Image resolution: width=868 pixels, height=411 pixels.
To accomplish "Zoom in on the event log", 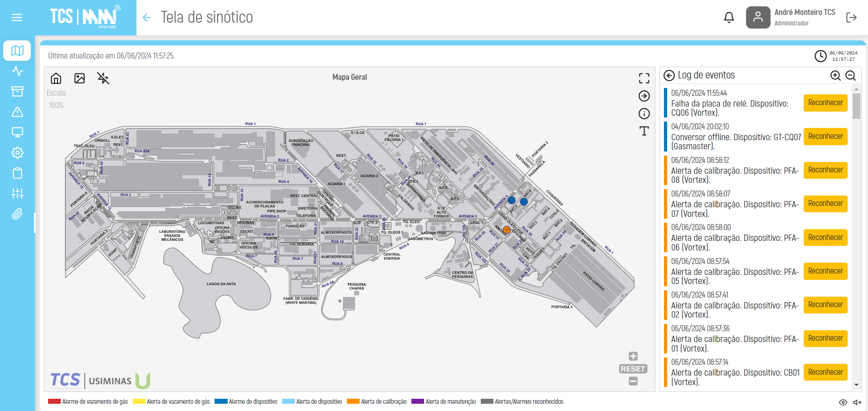I will pos(835,76).
